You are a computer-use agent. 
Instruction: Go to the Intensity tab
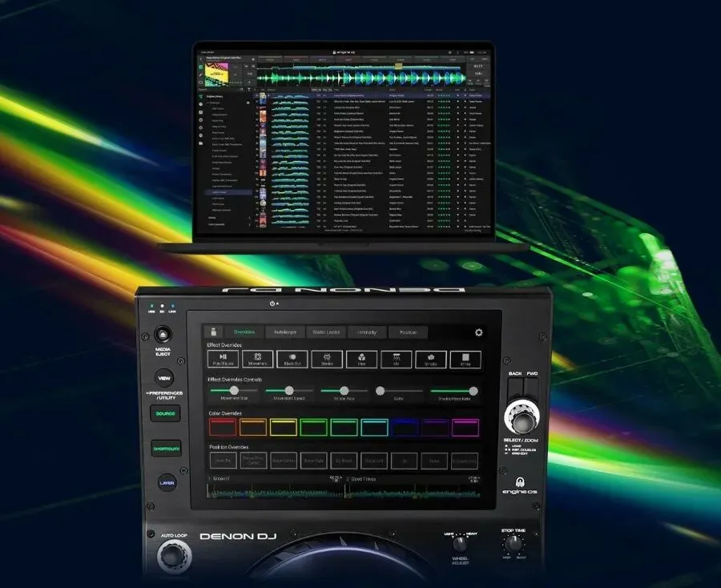(367, 332)
